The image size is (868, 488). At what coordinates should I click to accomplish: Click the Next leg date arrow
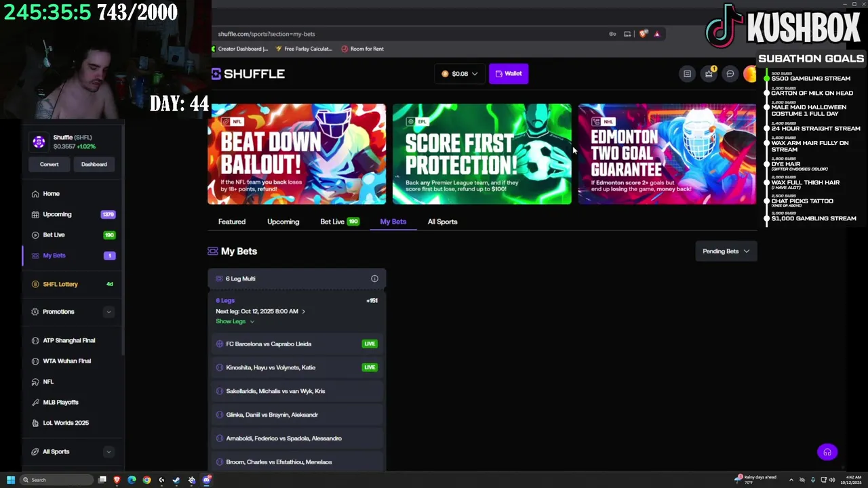pos(303,311)
